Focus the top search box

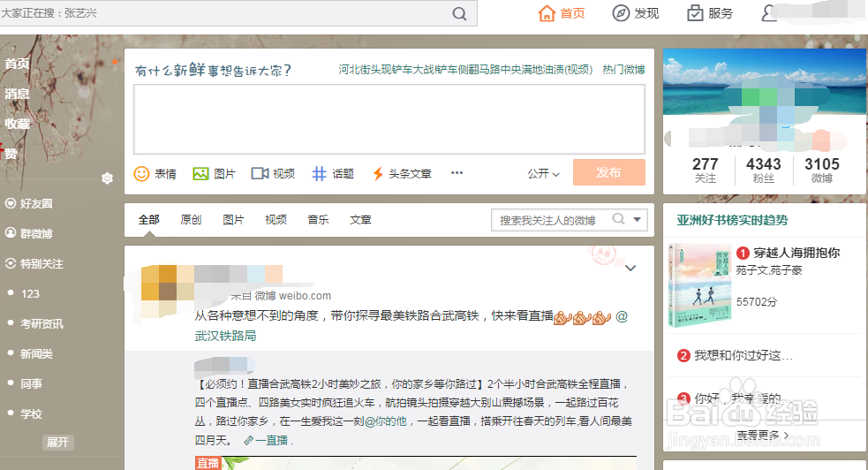(238, 13)
